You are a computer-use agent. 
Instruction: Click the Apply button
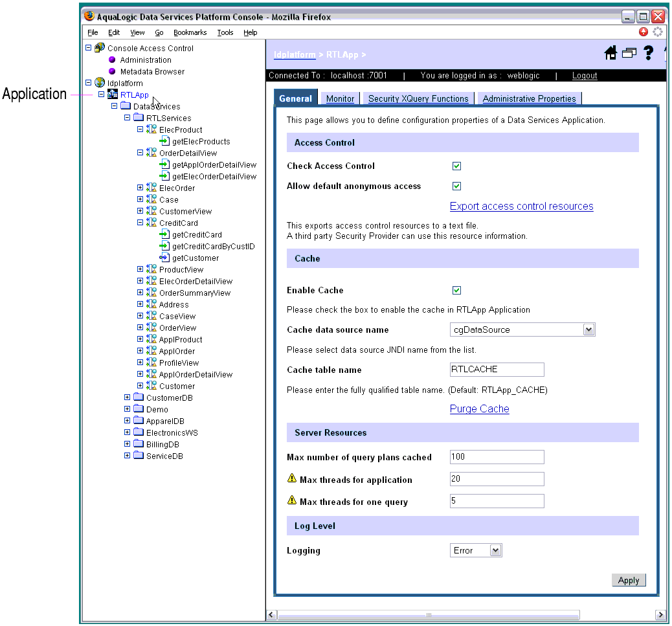pos(628,580)
